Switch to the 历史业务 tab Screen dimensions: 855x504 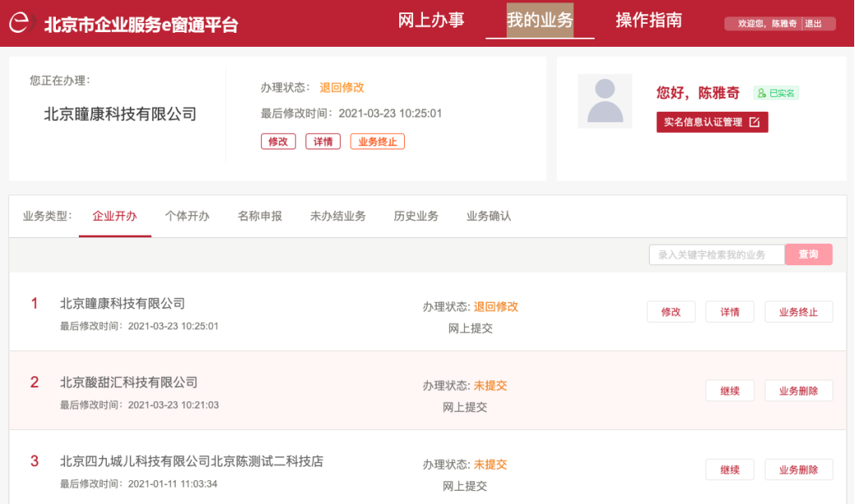pos(416,217)
